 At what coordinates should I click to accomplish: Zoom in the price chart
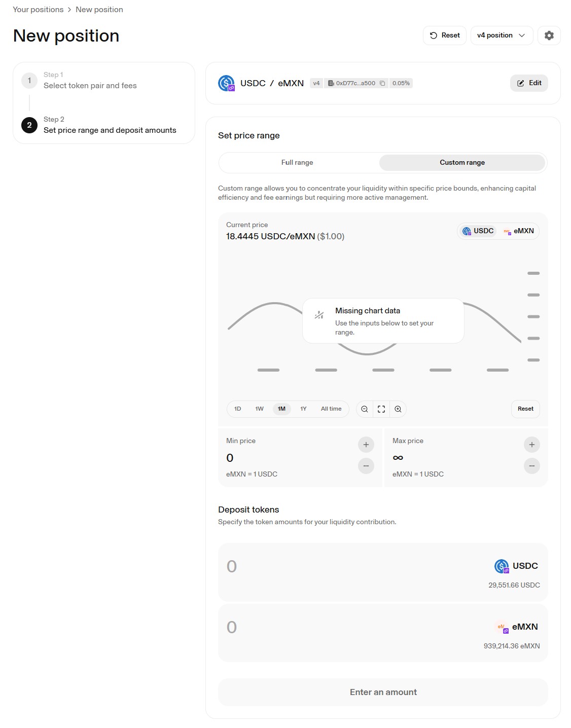pyautogui.click(x=398, y=409)
